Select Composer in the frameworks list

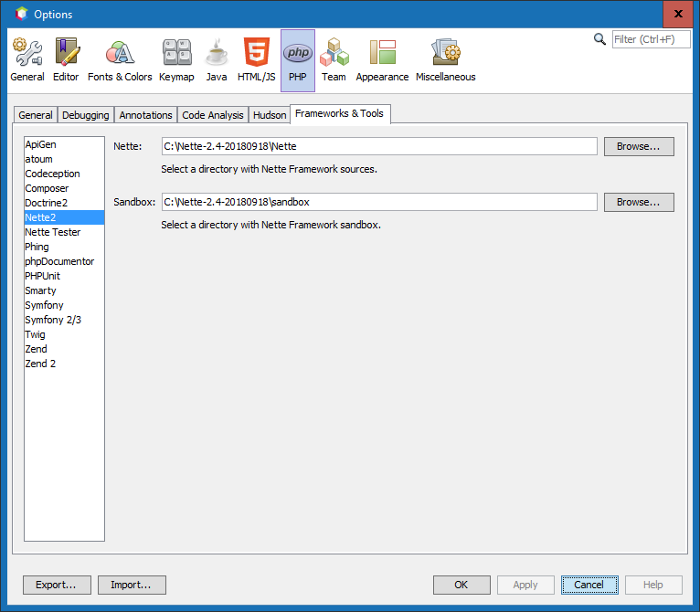(x=64, y=188)
